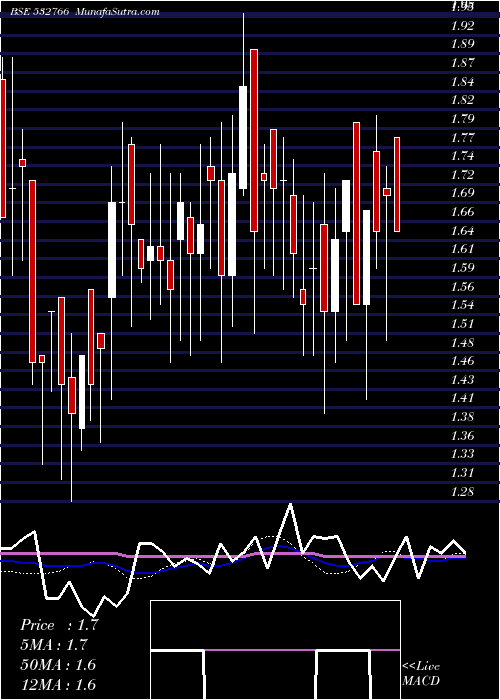The height and width of the screenshot is (700, 500).
Task: Select the 1.43 price axis label
Action: [462, 379]
